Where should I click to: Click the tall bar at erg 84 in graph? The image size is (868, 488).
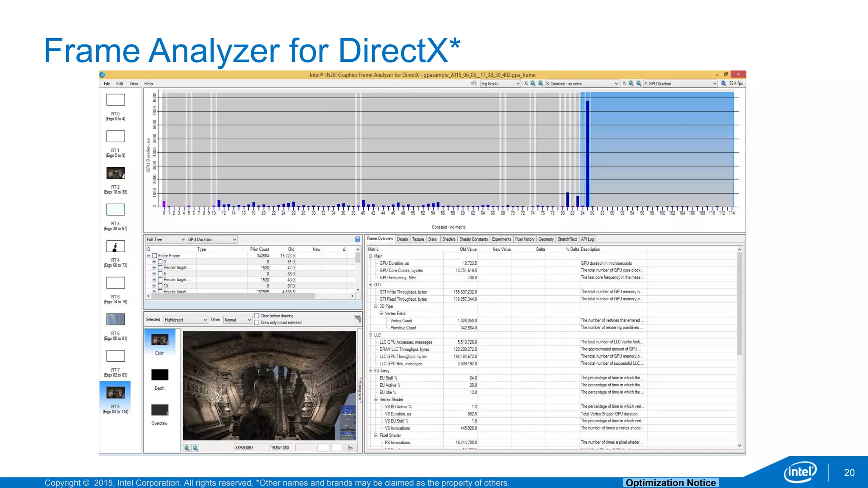pyautogui.click(x=587, y=154)
